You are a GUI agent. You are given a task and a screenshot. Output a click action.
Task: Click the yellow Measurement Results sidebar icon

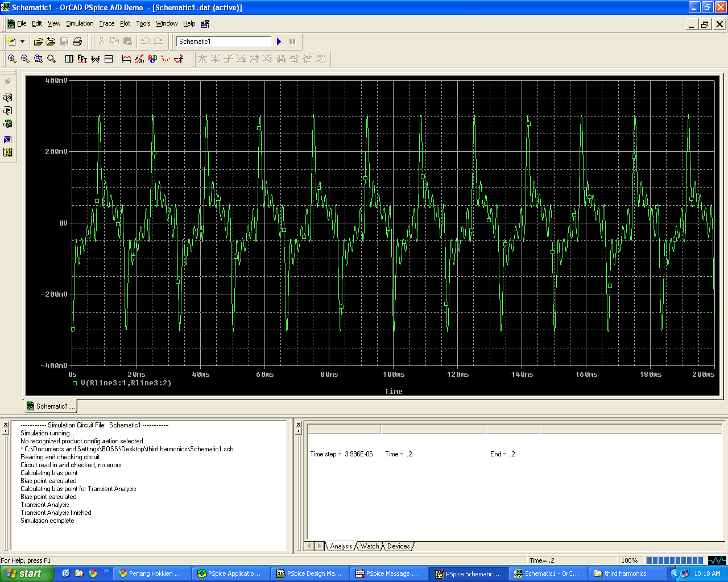click(x=8, y=152)
